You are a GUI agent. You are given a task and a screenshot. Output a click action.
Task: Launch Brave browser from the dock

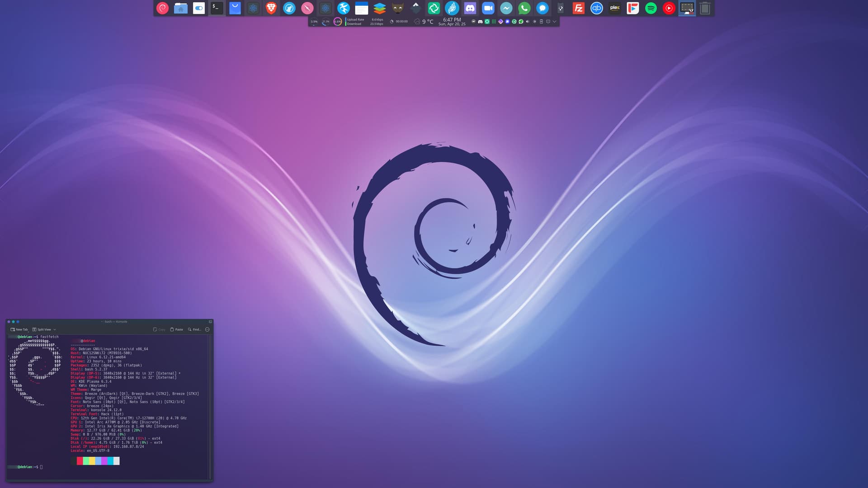pos(271,8)
